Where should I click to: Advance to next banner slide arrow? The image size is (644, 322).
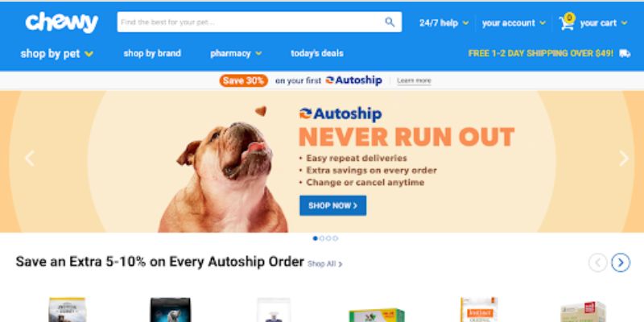623,159
